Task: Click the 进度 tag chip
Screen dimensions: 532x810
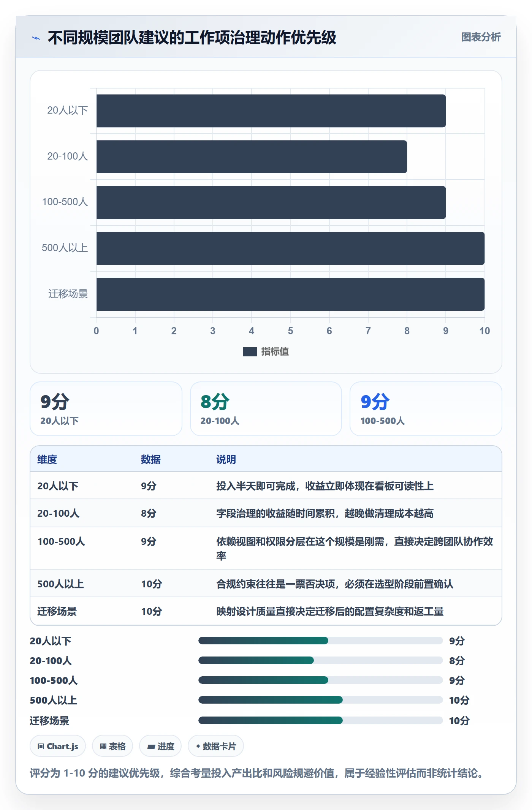Action: pos(160,746)
